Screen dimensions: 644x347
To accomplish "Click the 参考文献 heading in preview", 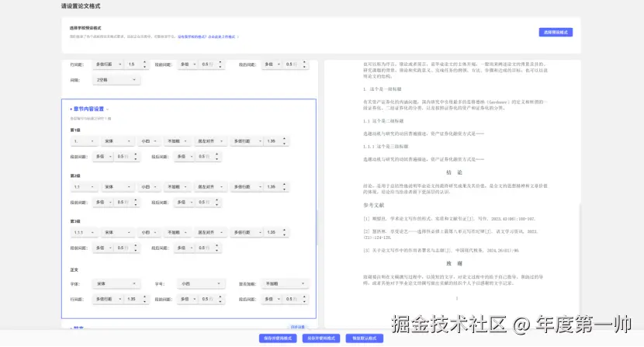I will tap(374, 205).
